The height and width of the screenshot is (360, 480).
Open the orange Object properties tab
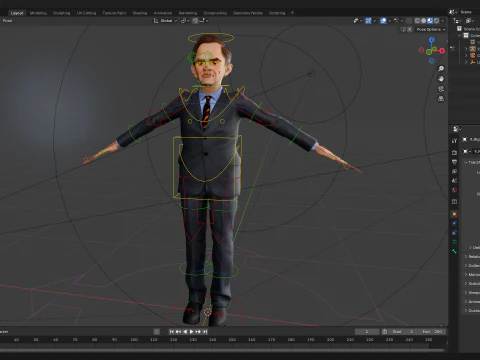(x=454, y=214)
